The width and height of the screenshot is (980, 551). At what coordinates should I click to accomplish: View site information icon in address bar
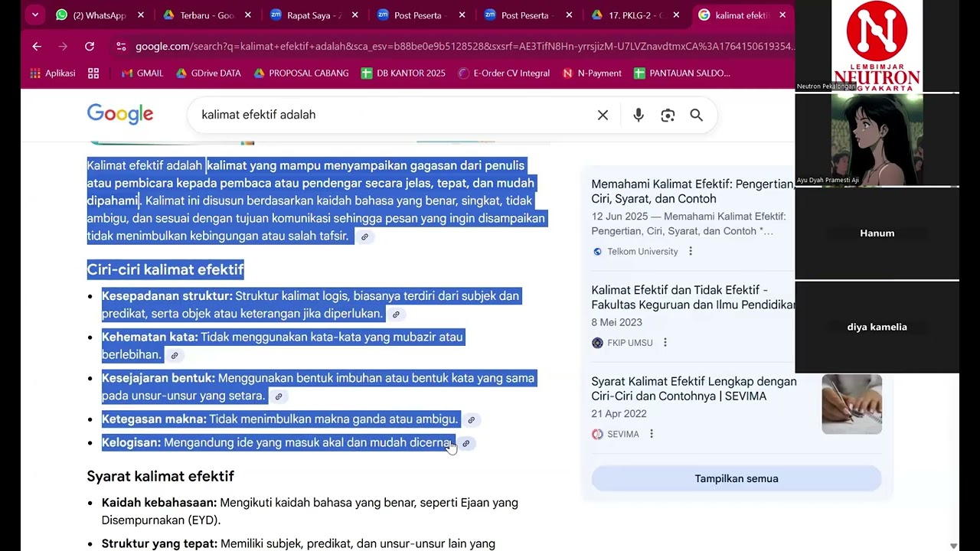pyautogui.click(x=121, y=47)
